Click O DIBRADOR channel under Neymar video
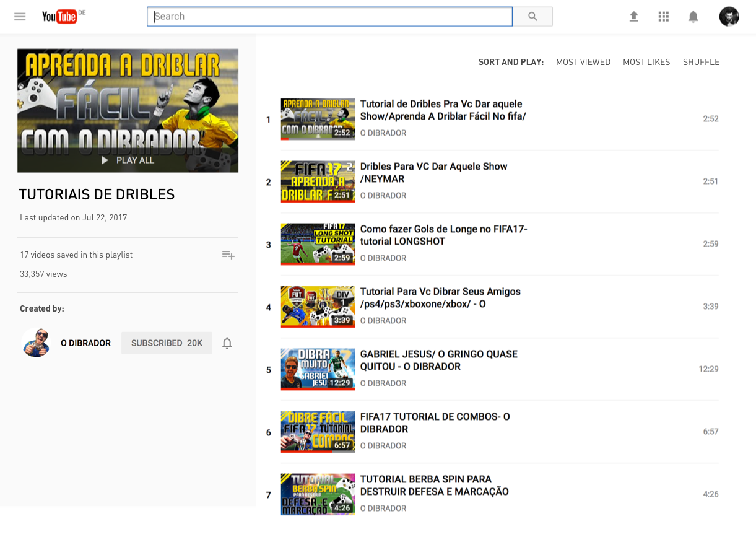Viewport: 756px width, 537px height. [383, 196]
